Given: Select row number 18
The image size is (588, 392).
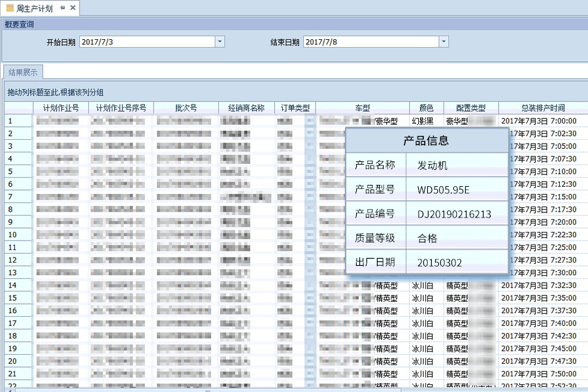Looking at the screenshot, I should point(18,336).
